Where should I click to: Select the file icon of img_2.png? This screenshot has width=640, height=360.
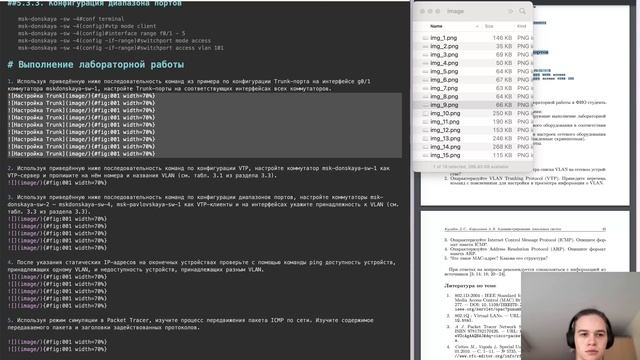(425, 47)
